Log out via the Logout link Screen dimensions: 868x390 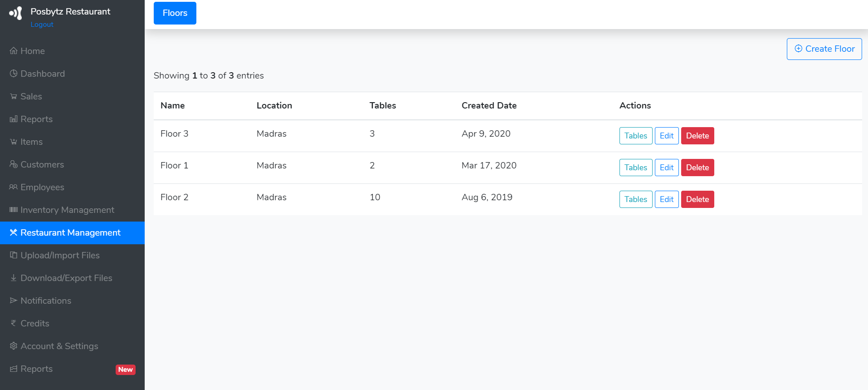42,25
